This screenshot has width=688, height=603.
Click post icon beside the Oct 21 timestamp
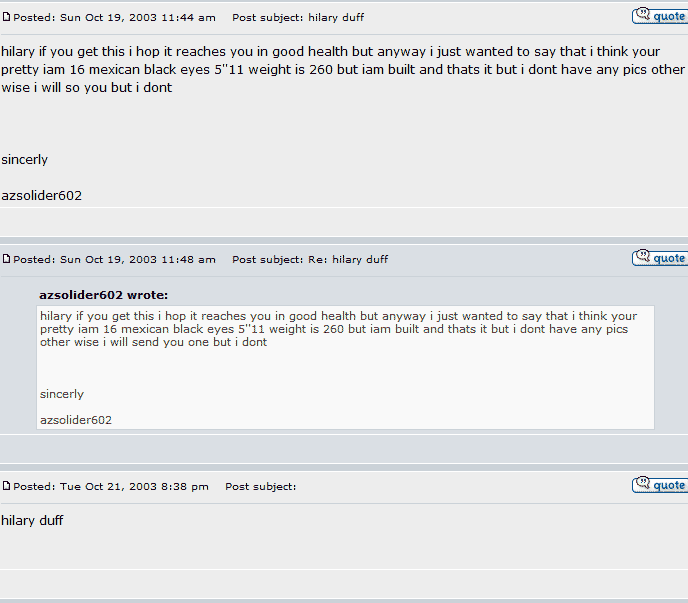6,486
